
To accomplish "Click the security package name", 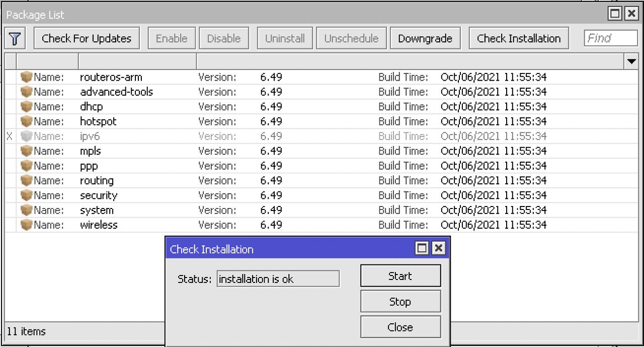I will click(x=99, y=195).
